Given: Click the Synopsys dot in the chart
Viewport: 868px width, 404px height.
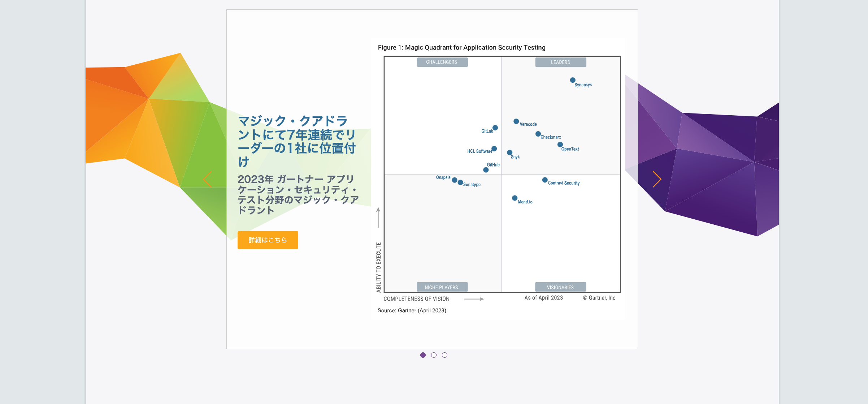Looking at the screenshot, I should (x=573, y=80).
